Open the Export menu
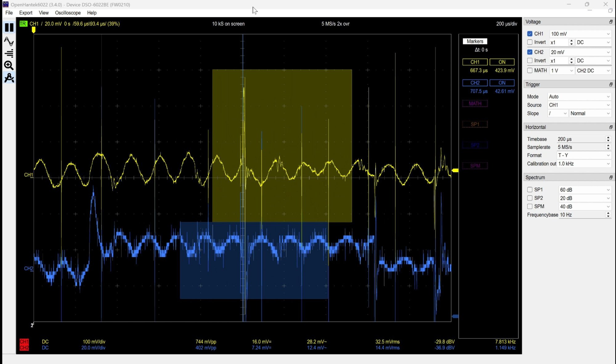This screenshot has width=616, height=364. coord(26,13)
